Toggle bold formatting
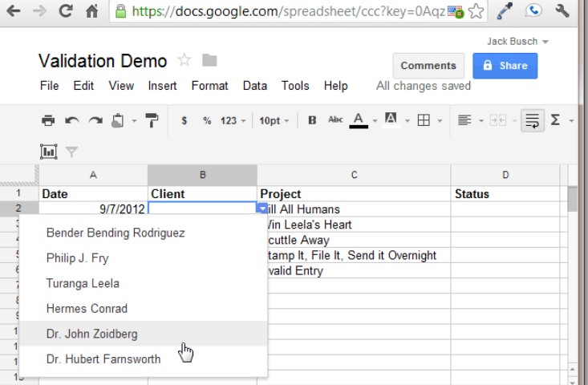Screen dimensions: 588x385 (312, 120)
